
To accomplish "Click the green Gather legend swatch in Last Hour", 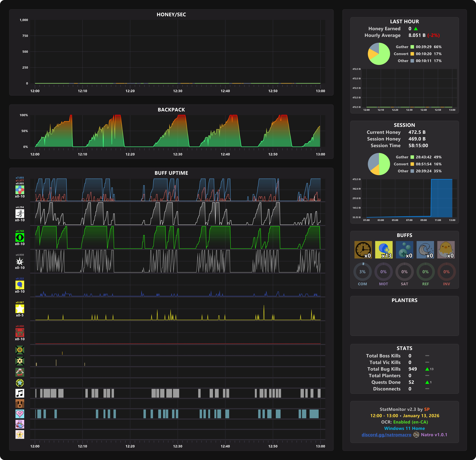I will [412, 47].
